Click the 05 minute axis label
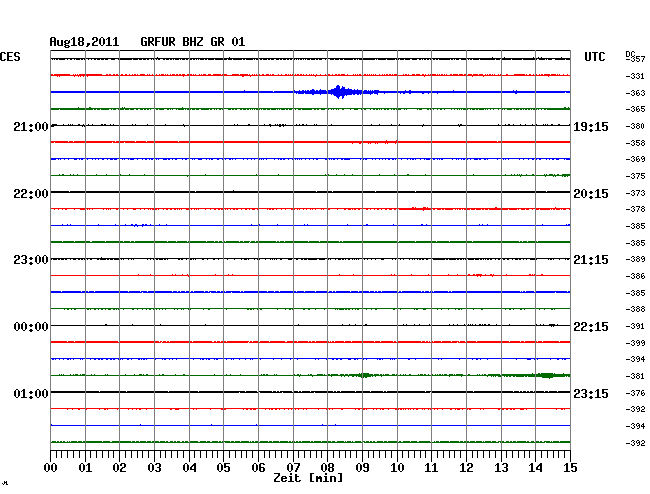Screen dimensions: 650x494 [223, 468]
